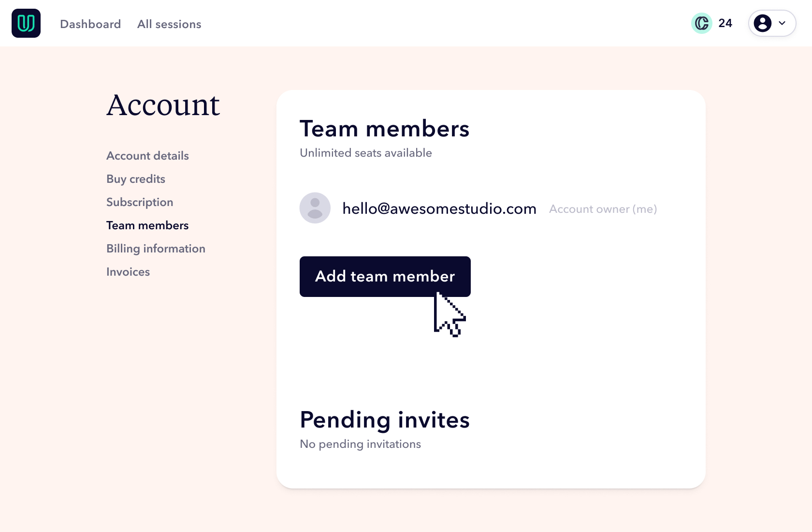
Task: Click the Team members heading
Action: [x=385, y=129]
